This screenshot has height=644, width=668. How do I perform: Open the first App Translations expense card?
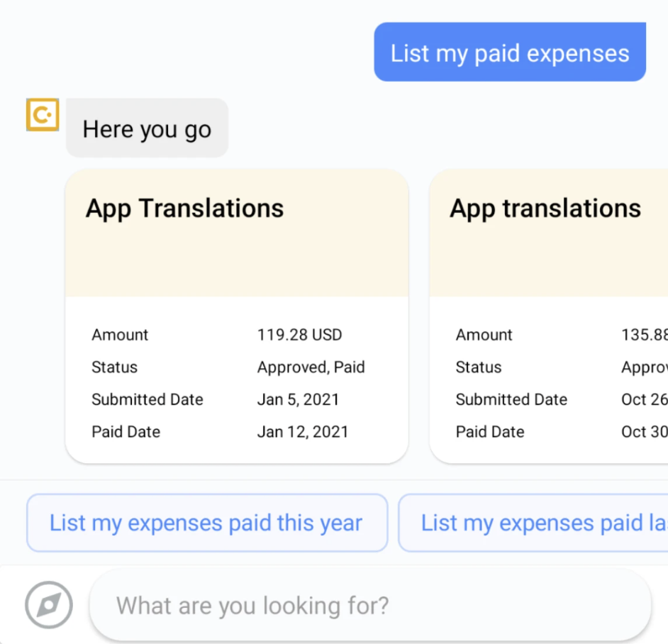237,316
